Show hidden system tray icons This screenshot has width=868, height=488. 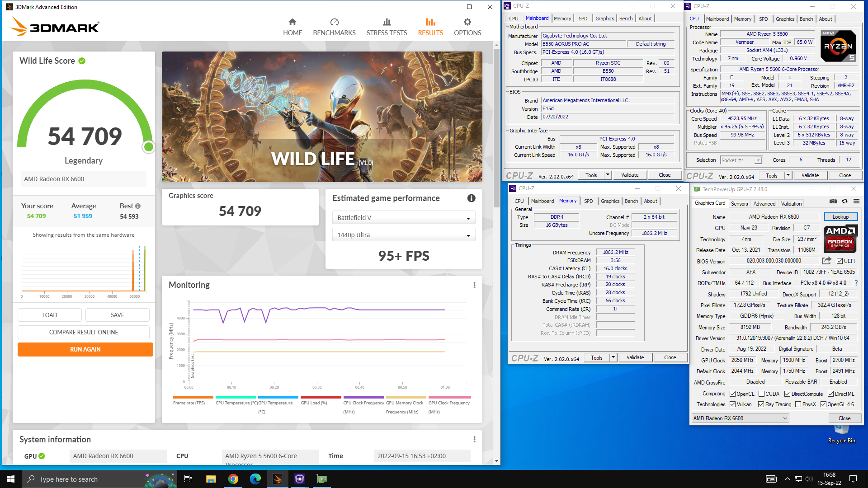[x=787, y=479]
